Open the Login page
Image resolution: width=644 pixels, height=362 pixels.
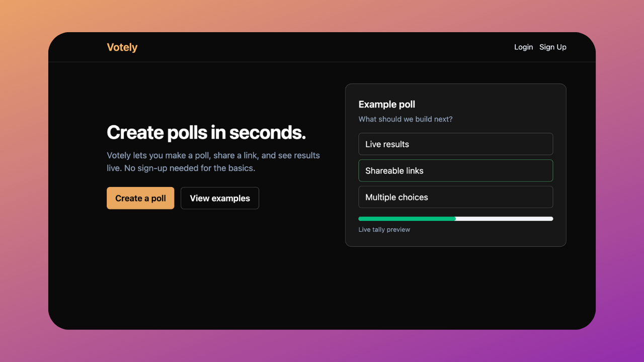[523, 47]
